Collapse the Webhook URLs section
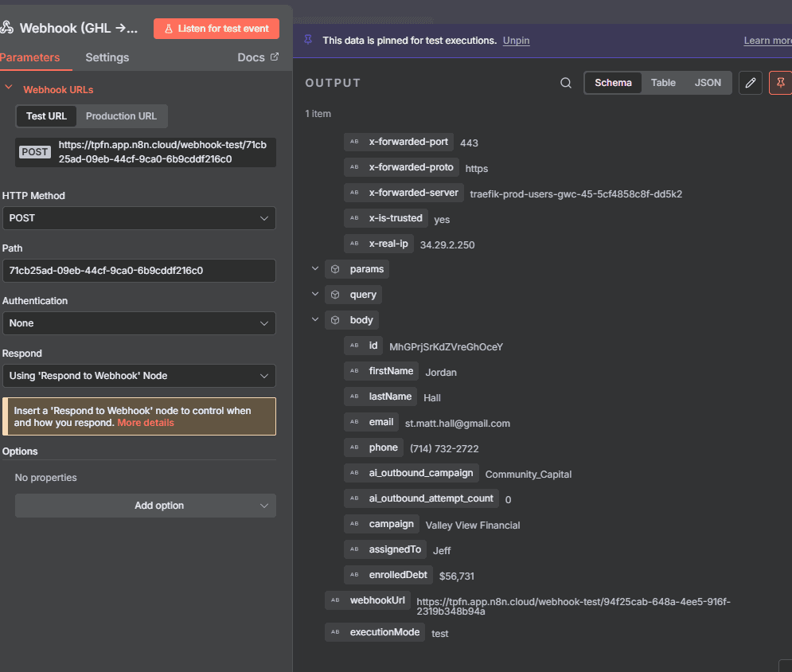Screen dimensions: 792x672 point(9,88)
